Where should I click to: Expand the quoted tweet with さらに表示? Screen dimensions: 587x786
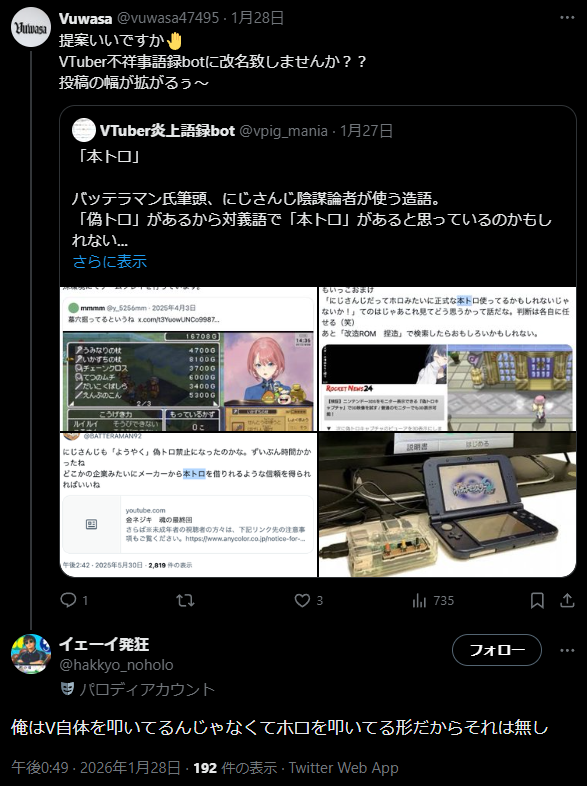click(x=110, y=261)
